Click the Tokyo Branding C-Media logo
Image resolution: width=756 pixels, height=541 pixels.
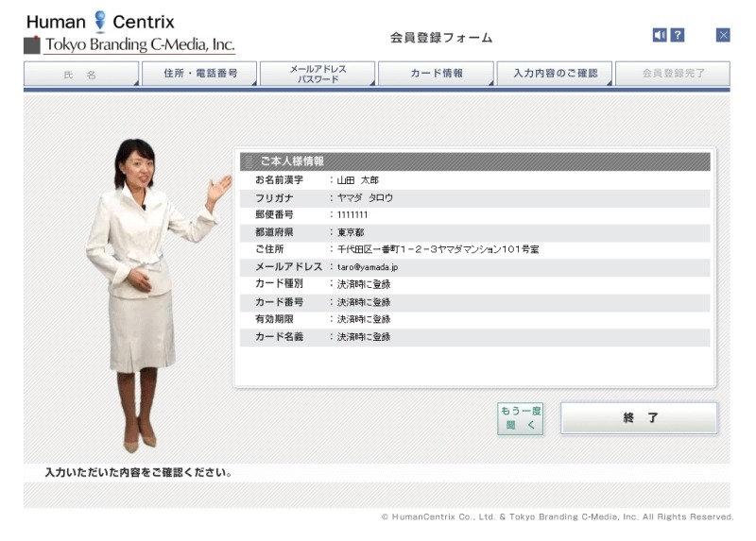point(129,44)
